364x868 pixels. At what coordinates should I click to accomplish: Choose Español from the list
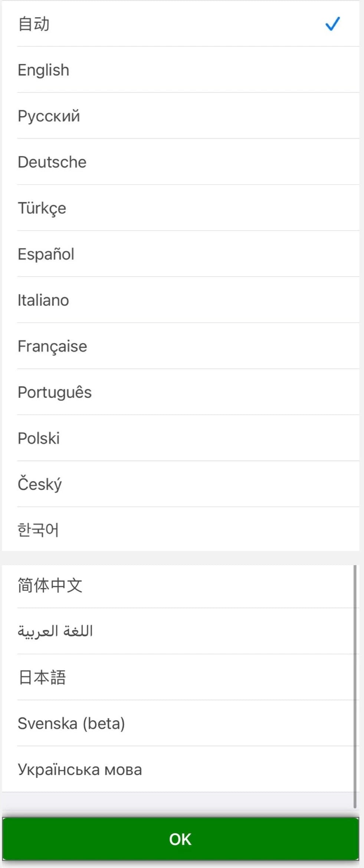tap(46, 254)
